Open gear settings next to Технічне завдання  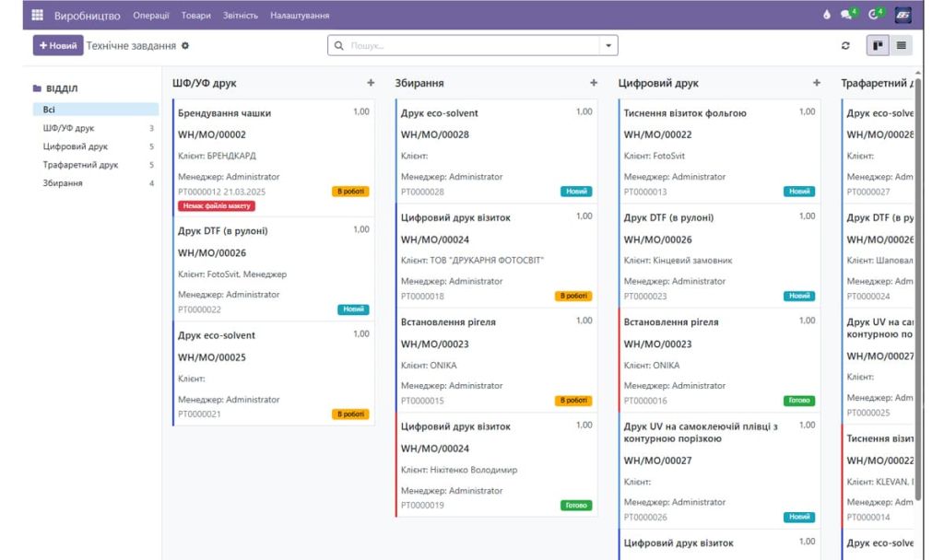(x=185, y=45)
